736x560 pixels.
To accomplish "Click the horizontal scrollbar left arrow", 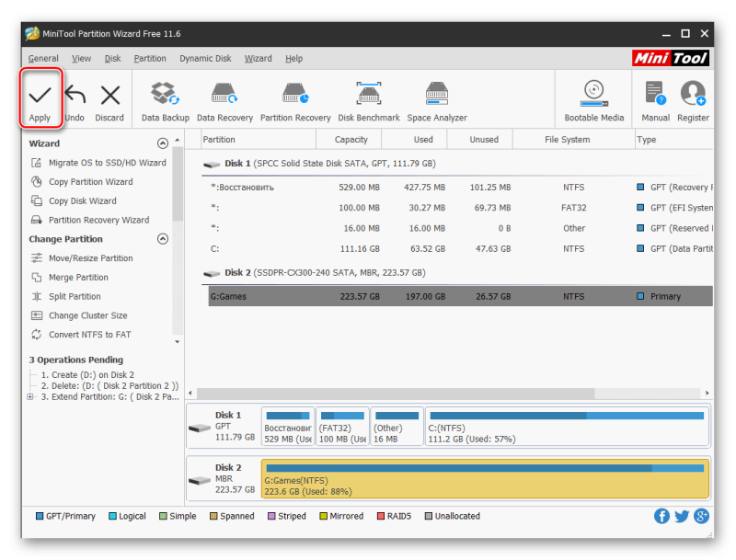I will (190, 393).
